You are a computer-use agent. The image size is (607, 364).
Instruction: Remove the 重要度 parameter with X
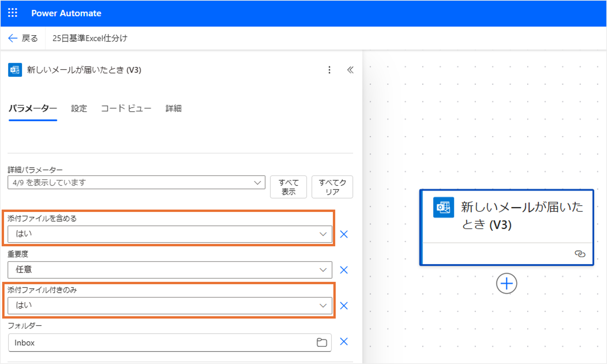tap(344, 270)
